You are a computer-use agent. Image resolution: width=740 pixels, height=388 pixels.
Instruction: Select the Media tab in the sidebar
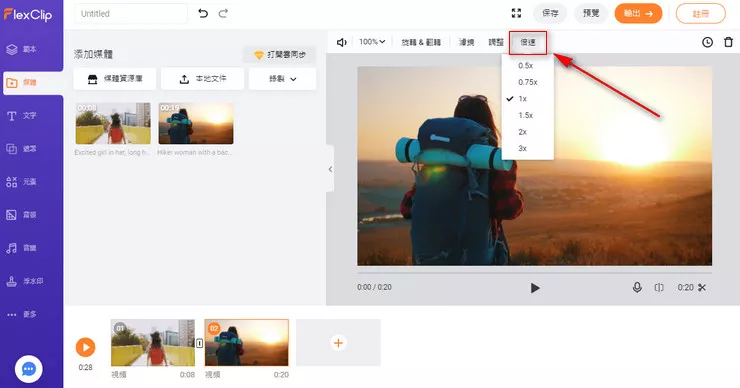click(x=33, y=83)
